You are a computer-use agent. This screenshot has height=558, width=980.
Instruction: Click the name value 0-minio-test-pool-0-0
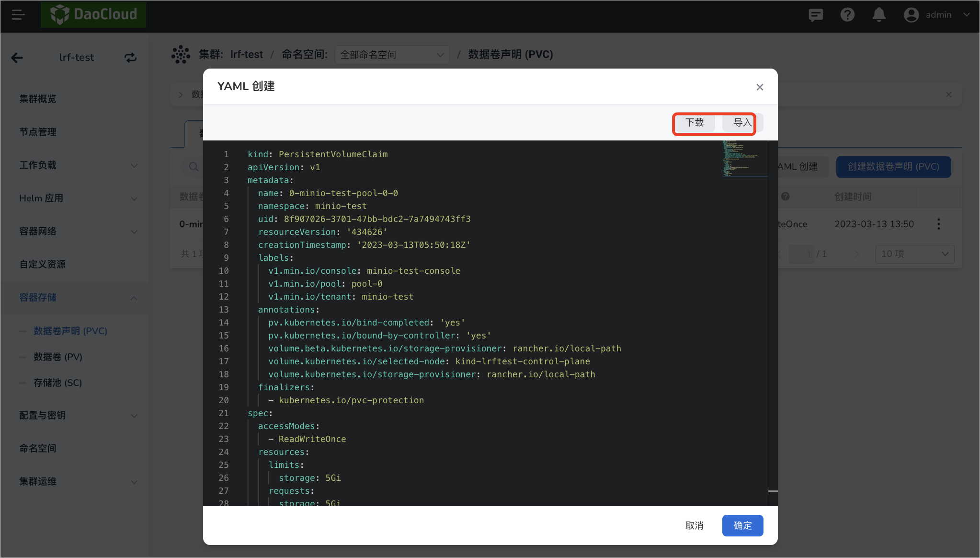[343, 193]
